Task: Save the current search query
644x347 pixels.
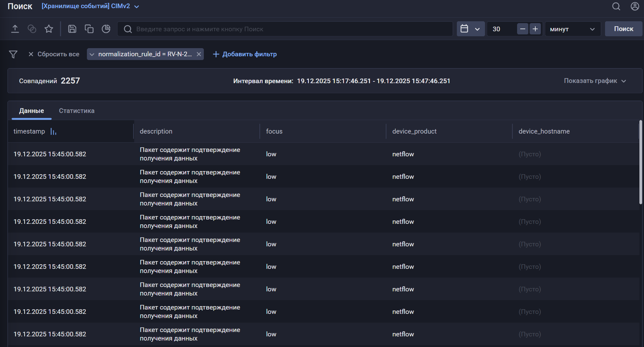Action: click(72, 29)
